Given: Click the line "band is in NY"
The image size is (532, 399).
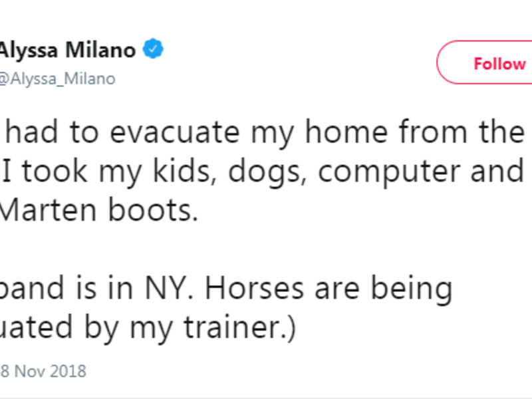Looking at the screenshot, I should [226, 287].
